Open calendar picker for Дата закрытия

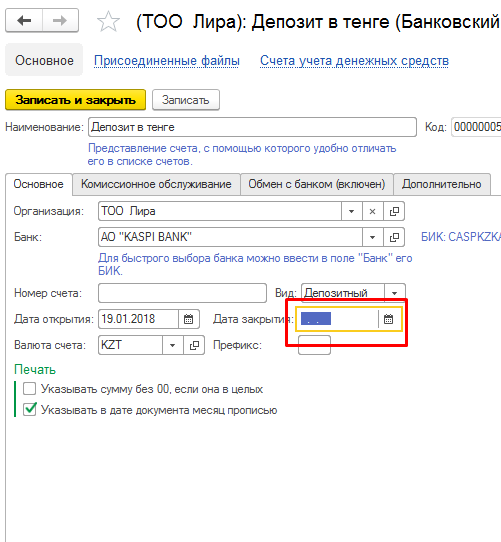pyautogui.click(x=389, y=319)
